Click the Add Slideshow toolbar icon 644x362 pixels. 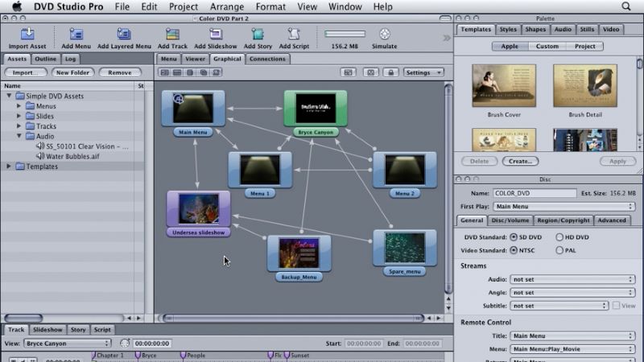[x=216, y=34]
